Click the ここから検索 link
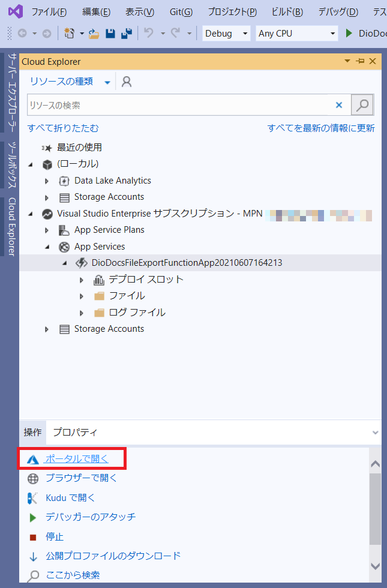 click(x=73, y=575)
